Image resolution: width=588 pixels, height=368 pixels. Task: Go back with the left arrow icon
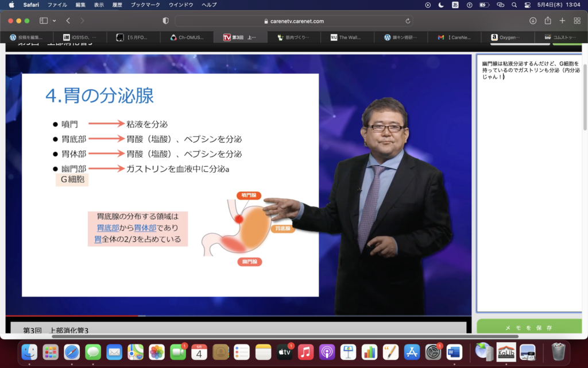point(68,21)
